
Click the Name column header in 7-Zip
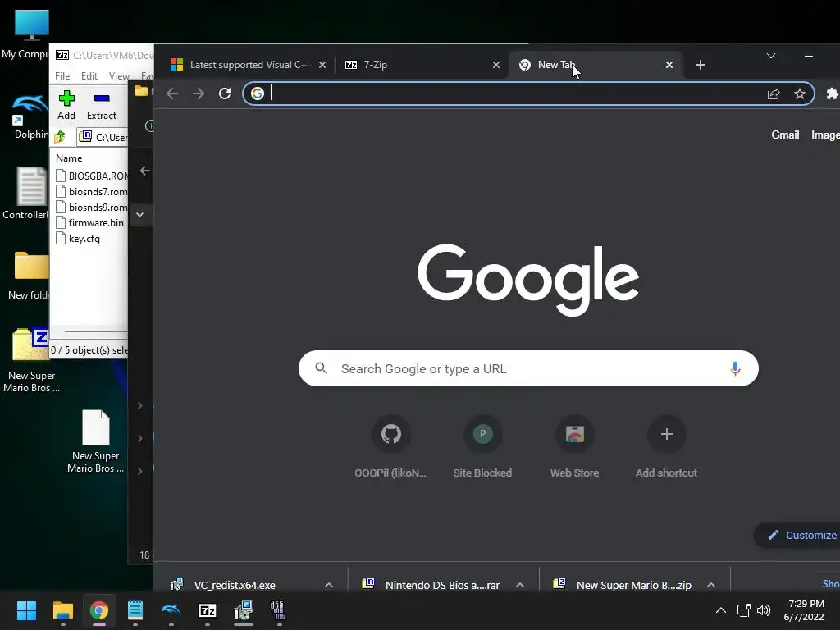[69, 158]
